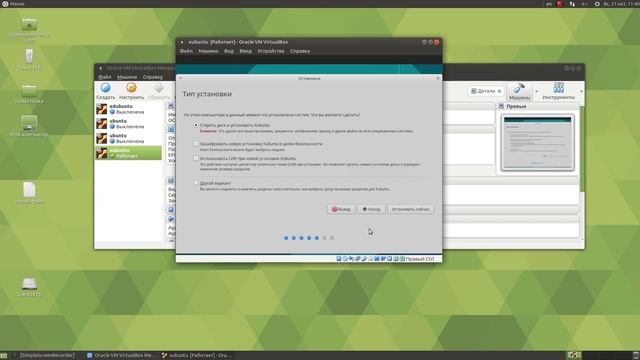
Task: Open Машина menu in xubuntu VM window
Action: [x=208, y=51]
